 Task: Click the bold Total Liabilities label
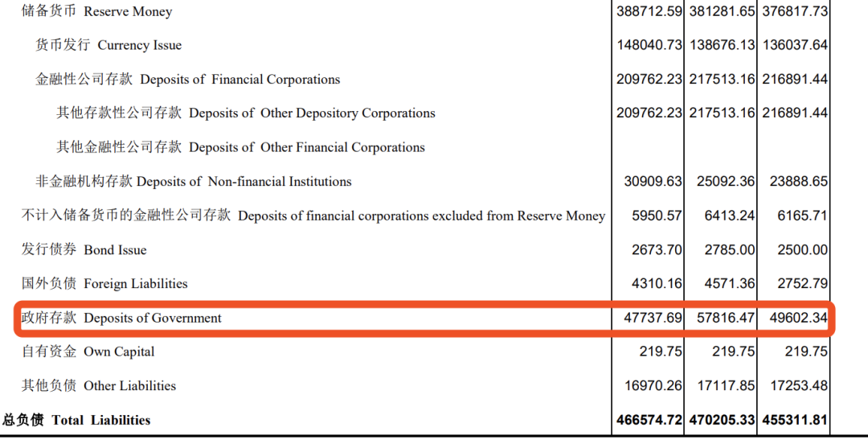point(76,420)
